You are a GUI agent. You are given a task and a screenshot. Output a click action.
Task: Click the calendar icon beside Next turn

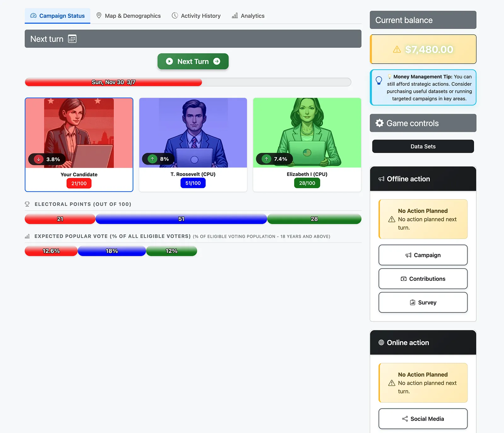[72, 39]
